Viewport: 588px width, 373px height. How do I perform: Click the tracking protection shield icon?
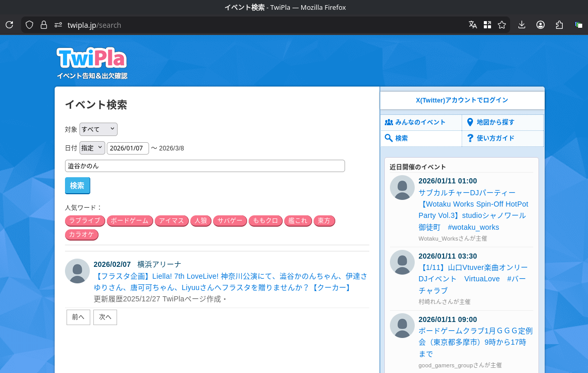click(x=29, y=24)
